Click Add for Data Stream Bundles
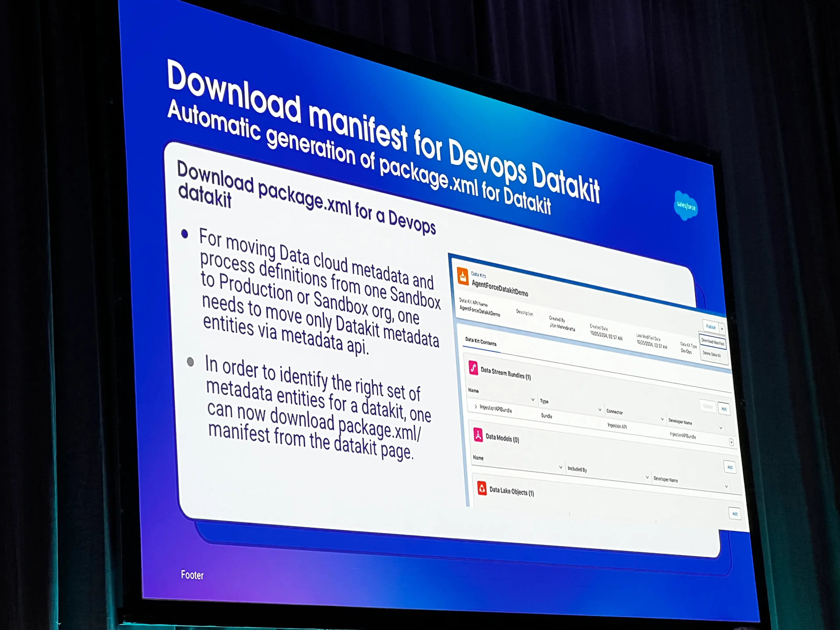Screen dimensions: 840x630 pos(724,409)
